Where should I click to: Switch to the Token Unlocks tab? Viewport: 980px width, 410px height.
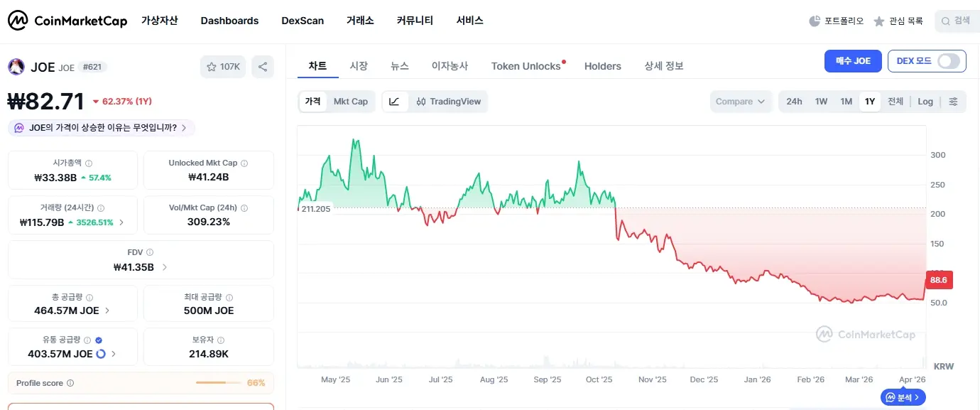(x=526, y=65)
